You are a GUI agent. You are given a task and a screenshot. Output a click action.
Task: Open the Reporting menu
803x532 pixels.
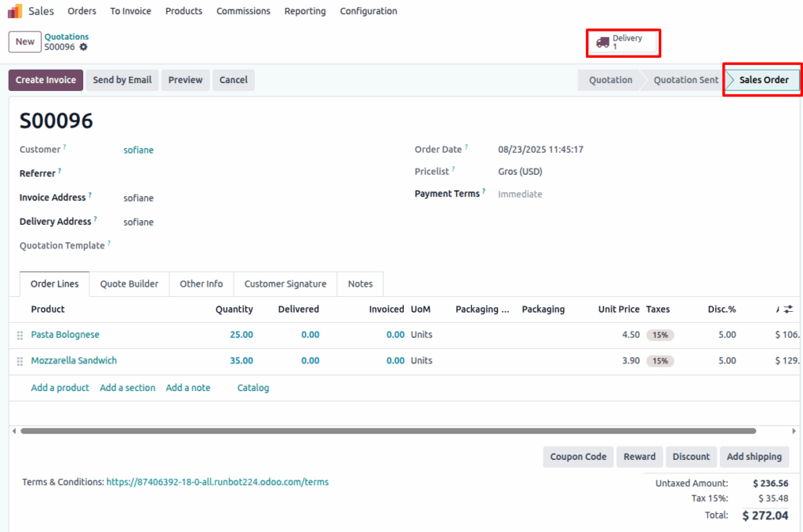305,11
